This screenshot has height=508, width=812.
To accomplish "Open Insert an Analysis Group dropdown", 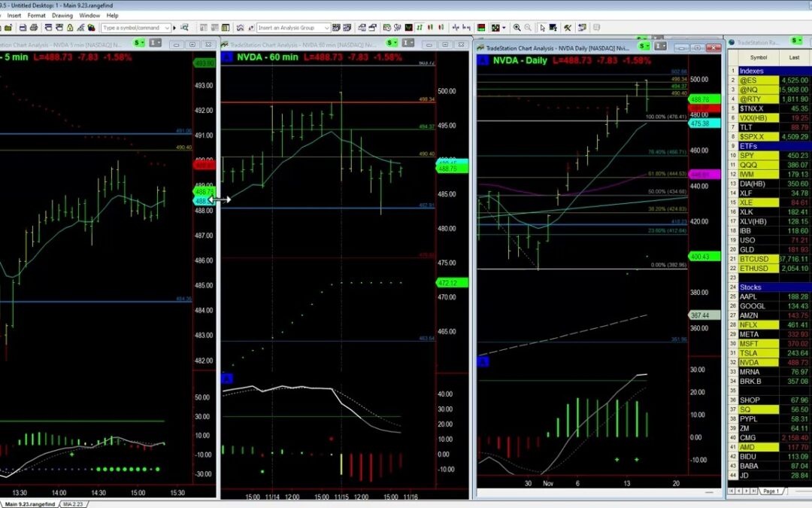I will coord(327,28).
